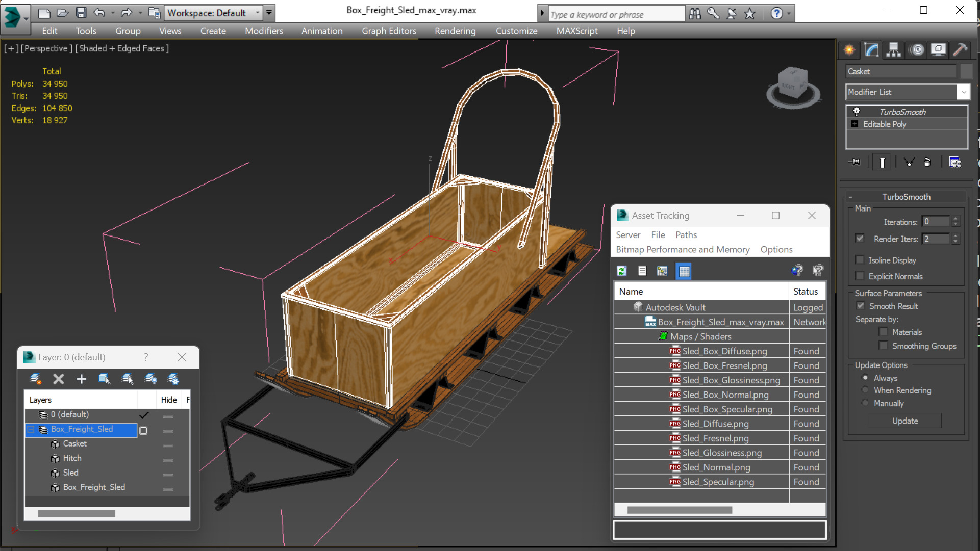Refresh the Asset Tracking list
Screen dimensions: 980x551
coord(621,271)
